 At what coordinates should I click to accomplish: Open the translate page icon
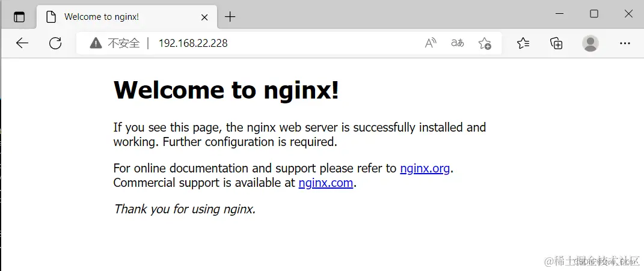(x=458, y=43)
